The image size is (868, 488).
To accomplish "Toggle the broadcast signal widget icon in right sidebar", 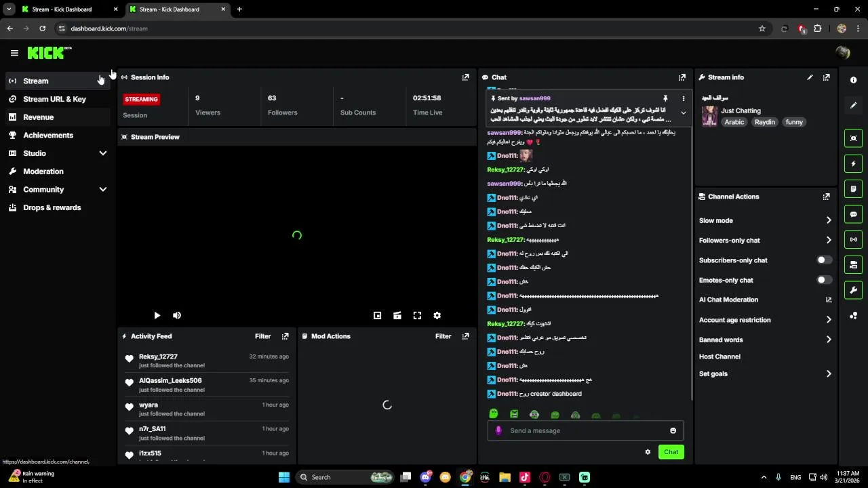I will tap(853, 239).
